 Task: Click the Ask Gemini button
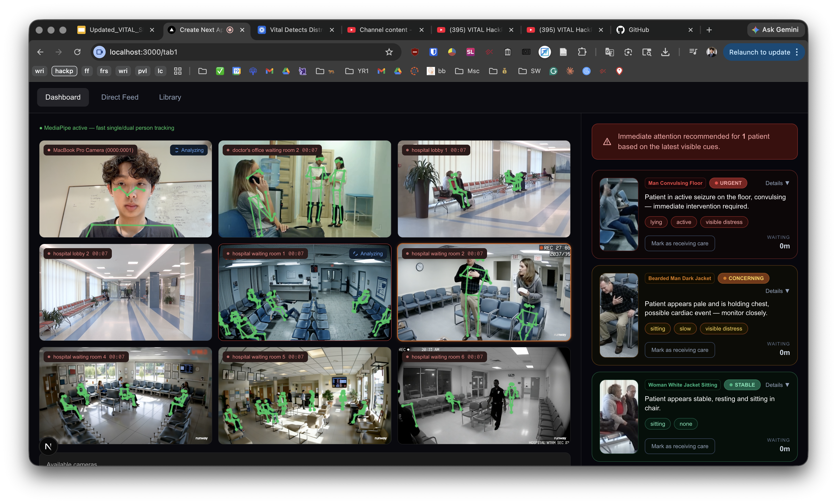pyautogui.click(x=775, y=30)
